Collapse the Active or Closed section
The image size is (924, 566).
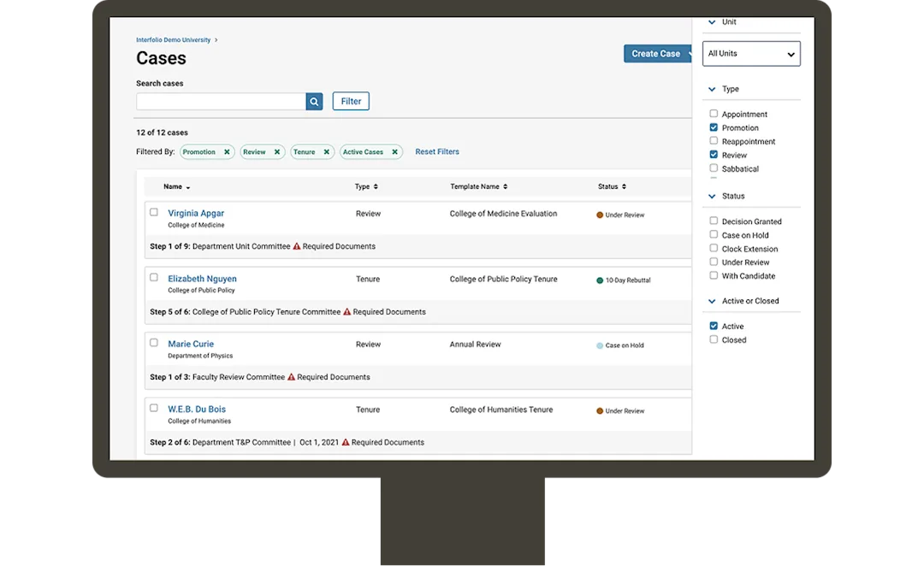[712, 301]
